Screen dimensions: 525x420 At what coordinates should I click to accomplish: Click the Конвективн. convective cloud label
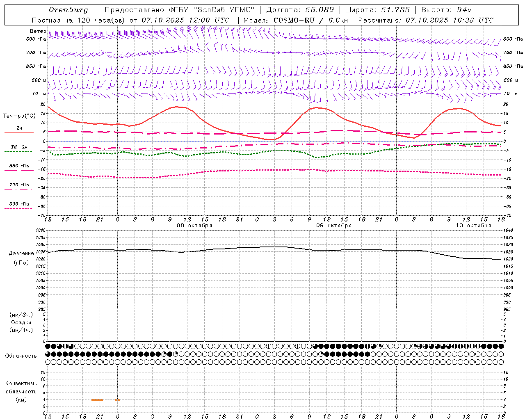point(21,383)
